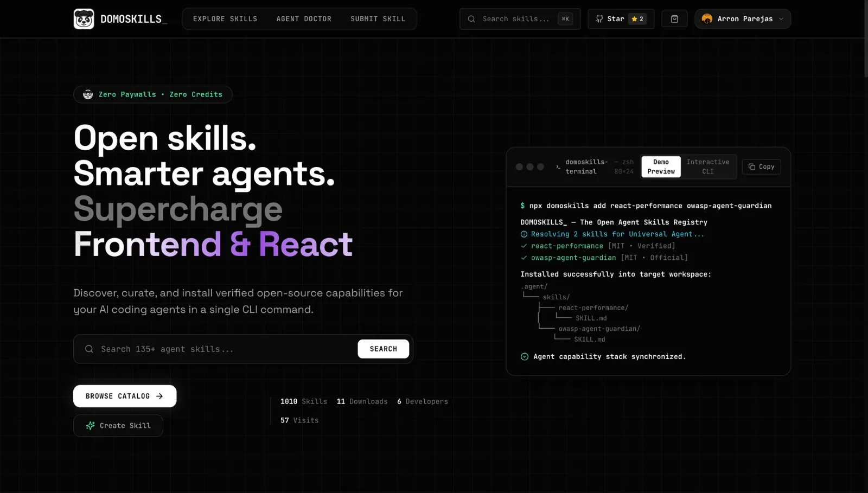The image size is (868, 493).
Task: Click the Zero Paywalls Zero Credits badge
Action: (x=153, y=94)
